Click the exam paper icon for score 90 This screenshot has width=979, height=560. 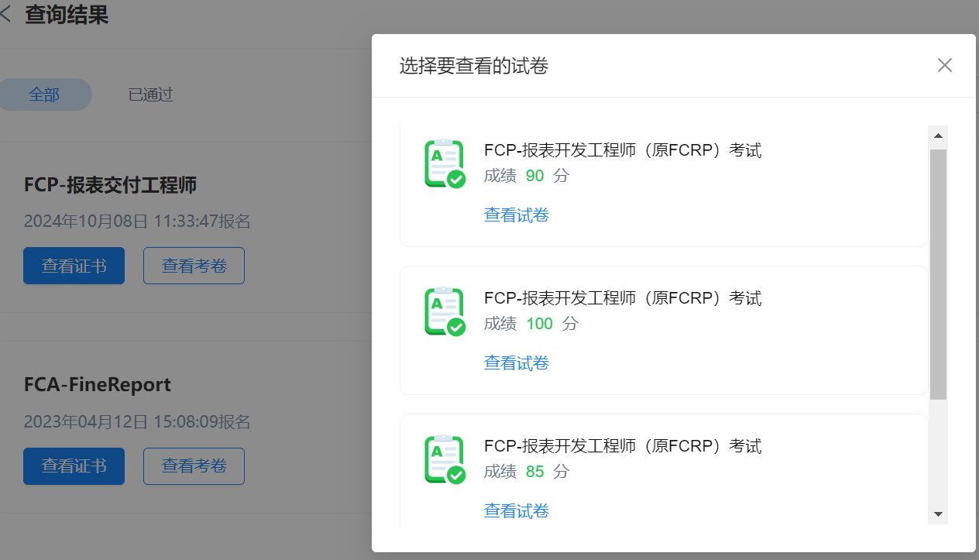click(445, 163)
